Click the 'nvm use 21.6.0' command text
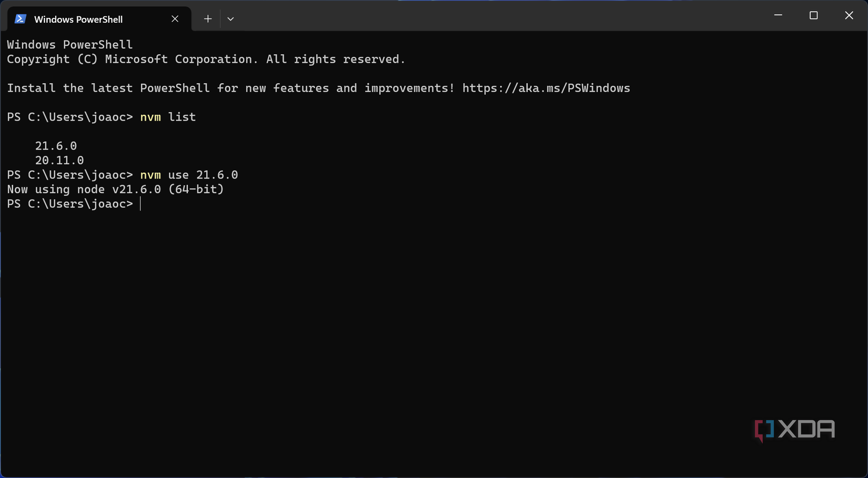The width and height of the screenshot is (868, 478). [x=189, y=175]
